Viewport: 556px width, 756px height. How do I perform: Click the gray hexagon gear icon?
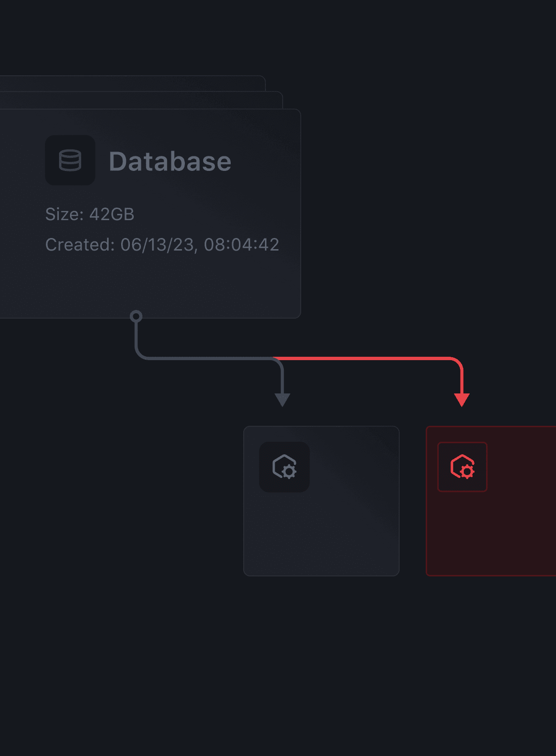click(x=284, y=467)
